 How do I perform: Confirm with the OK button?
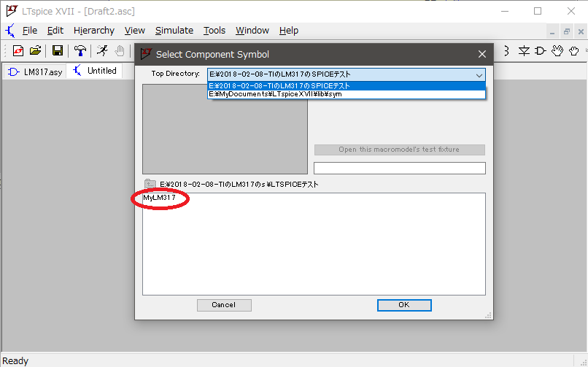click(x=404, y=305)
